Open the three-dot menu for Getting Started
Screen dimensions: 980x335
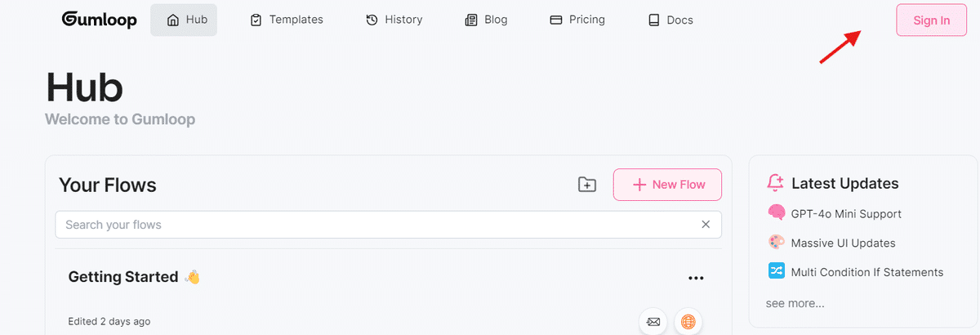[x=696, y=278]
